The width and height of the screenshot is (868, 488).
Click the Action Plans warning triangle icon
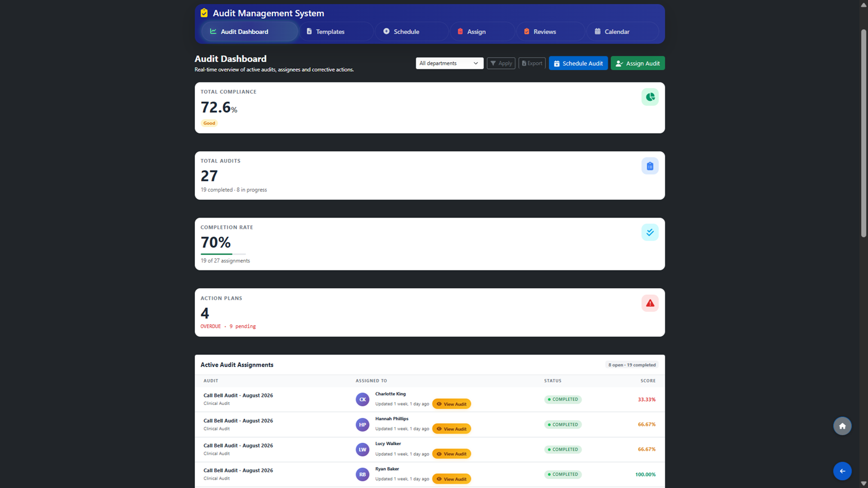click(650, 303)
